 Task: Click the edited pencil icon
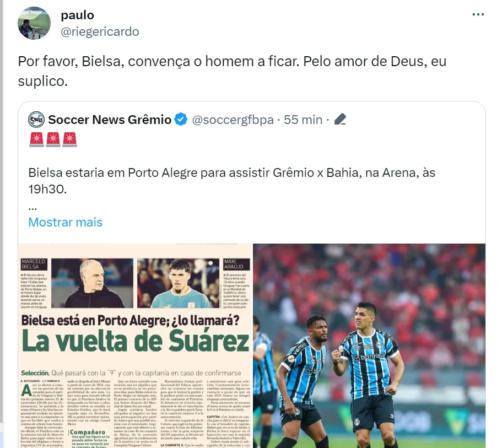tap(340, 120)
